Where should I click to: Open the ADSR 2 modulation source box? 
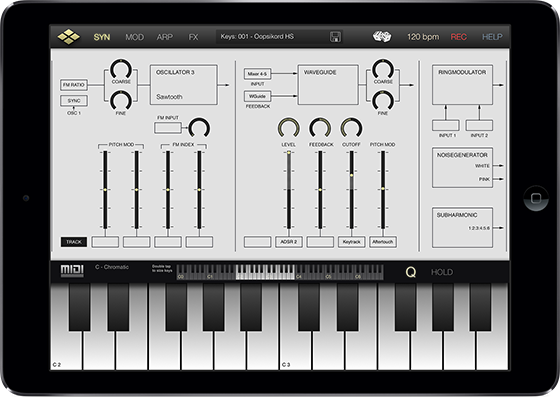(x=289, y=242)
